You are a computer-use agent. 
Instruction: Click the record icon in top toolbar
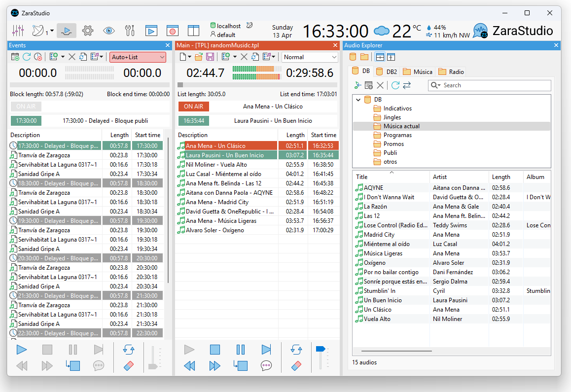click(x=172, y=31)
